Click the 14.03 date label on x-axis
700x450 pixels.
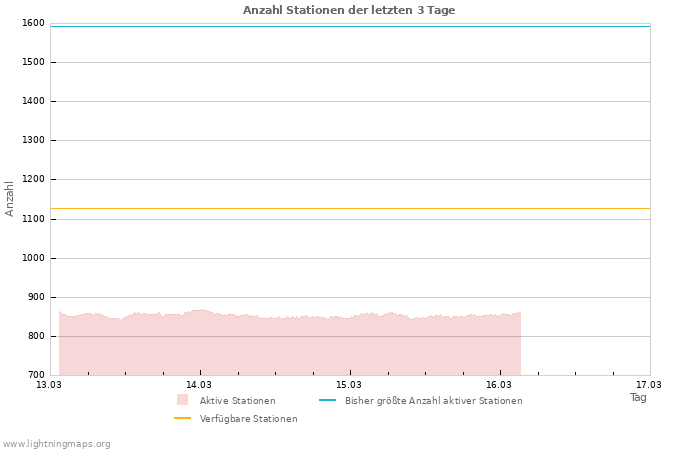(199, 384)
